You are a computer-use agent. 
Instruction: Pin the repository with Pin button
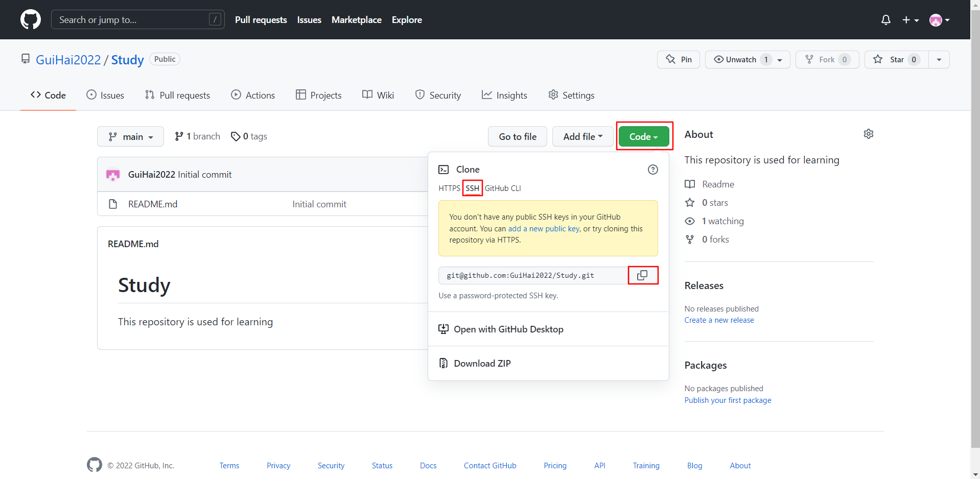[679, 59]
